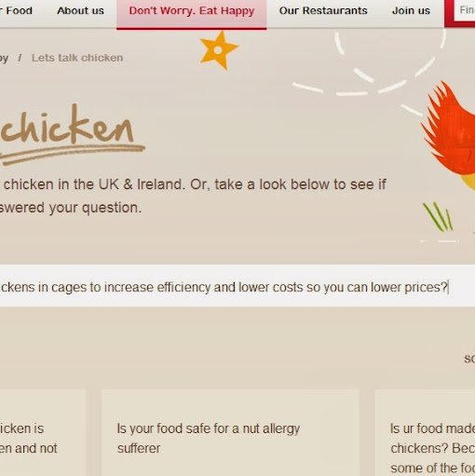Click the 'chicken in the UK & Ireland' intro text
The height and width of the screenshot is (476, 475).
point(94,184)
